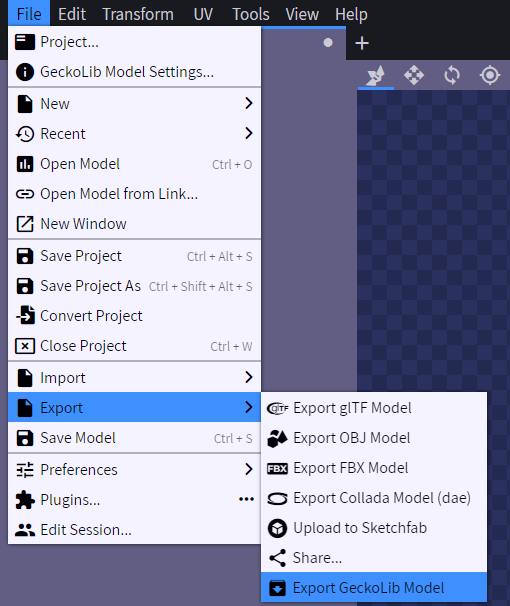Click Export FBX Model
The height and width of the screenshot is (606, 510).
(x=374, y=468)
